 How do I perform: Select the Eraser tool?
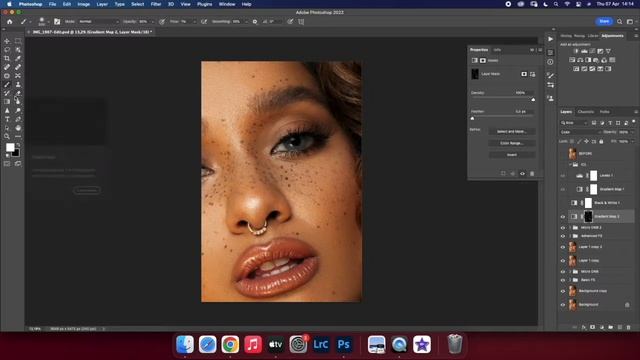pos(18,93)
